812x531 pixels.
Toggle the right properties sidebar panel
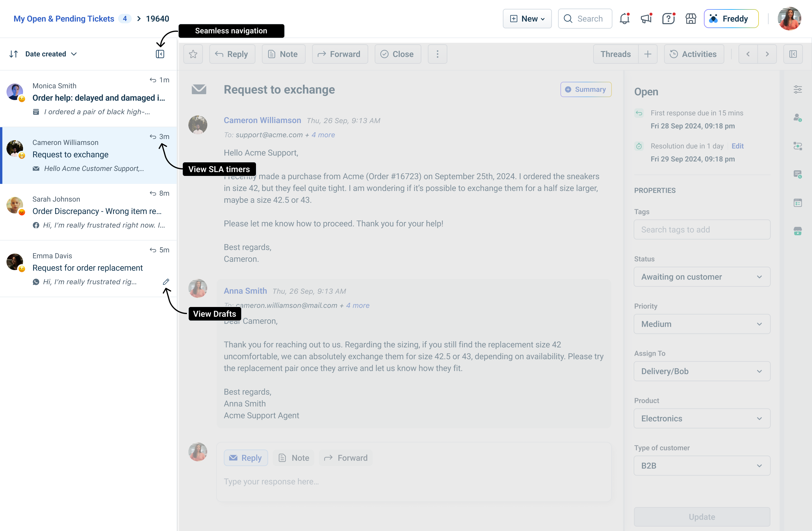(x=793, y=54)
